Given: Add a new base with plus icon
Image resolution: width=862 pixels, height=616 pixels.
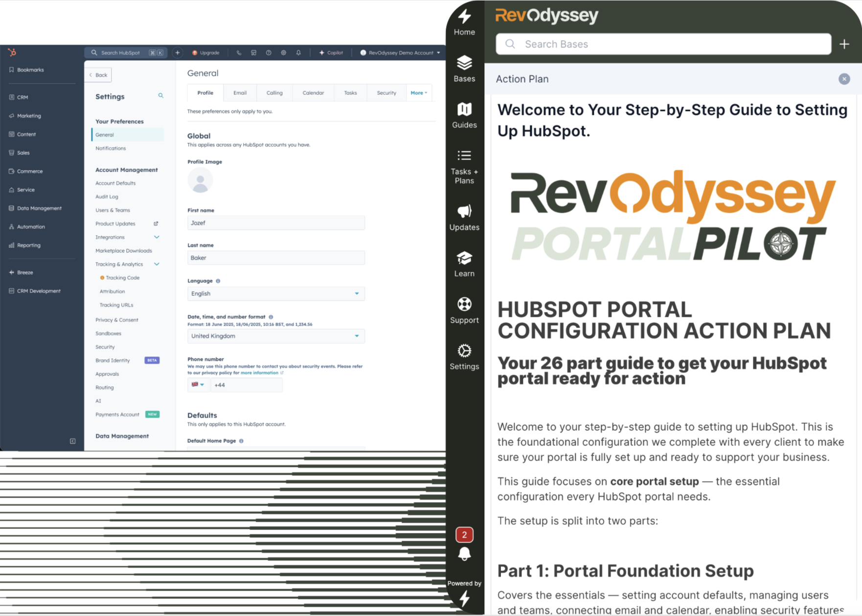Looking at the screenshot, I should pos(844,44).
